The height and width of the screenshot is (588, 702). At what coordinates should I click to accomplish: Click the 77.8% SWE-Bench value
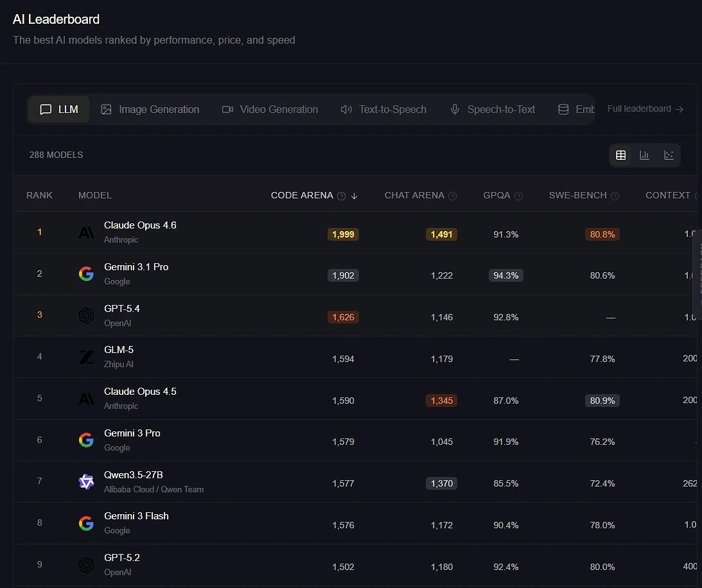pyautogui.click(x=602, y=358)
